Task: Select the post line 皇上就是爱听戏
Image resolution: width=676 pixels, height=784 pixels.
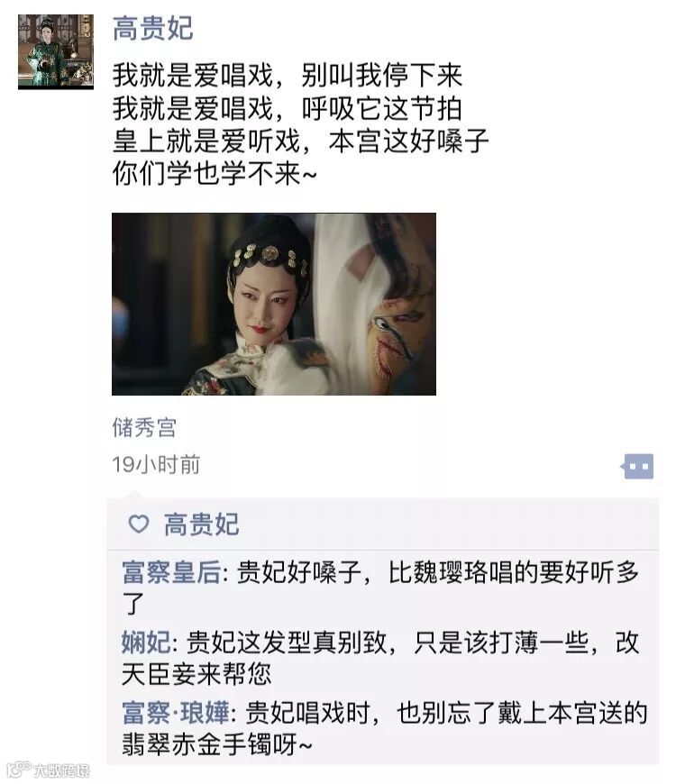Action: 206,141
